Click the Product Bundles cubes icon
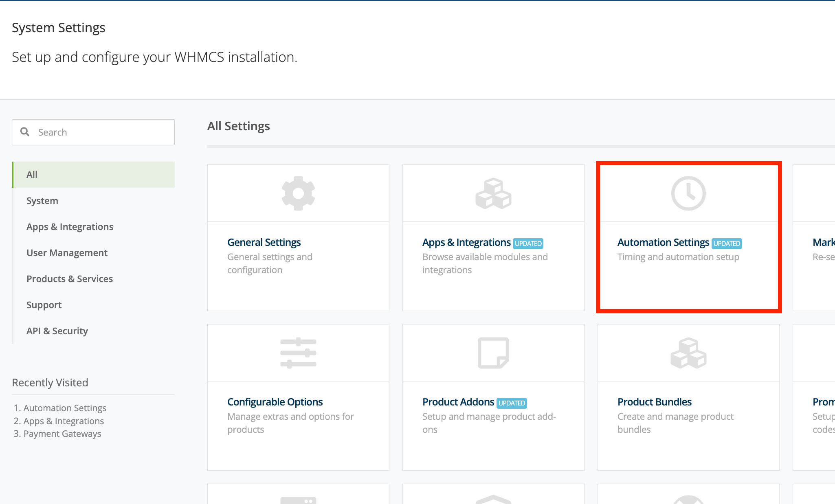This screenshot has width=835, height=504. click(688, 353)
